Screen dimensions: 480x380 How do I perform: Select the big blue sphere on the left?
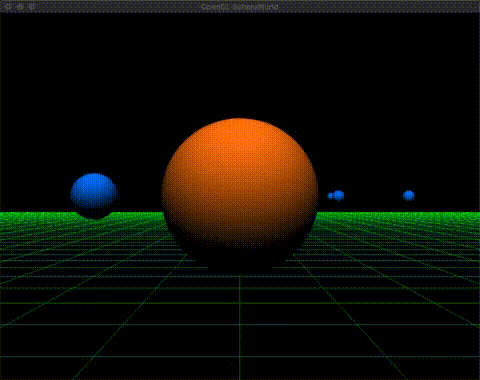click(94, 195)
